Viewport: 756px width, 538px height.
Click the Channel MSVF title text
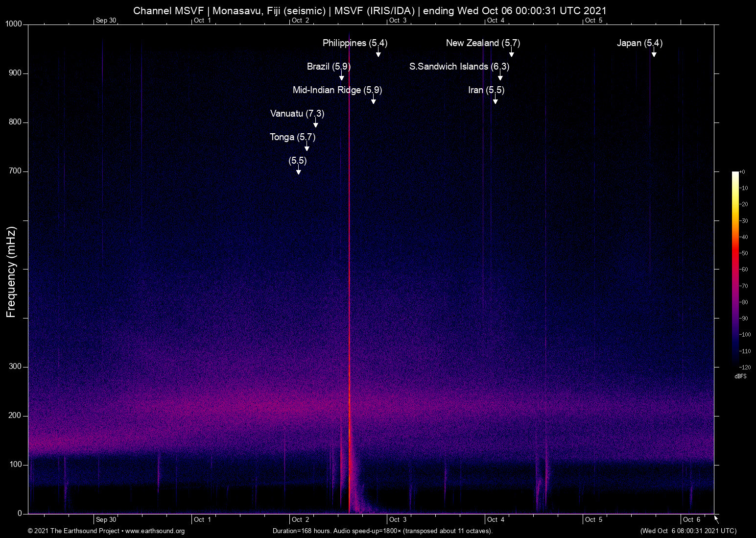(x=169, y=10)
